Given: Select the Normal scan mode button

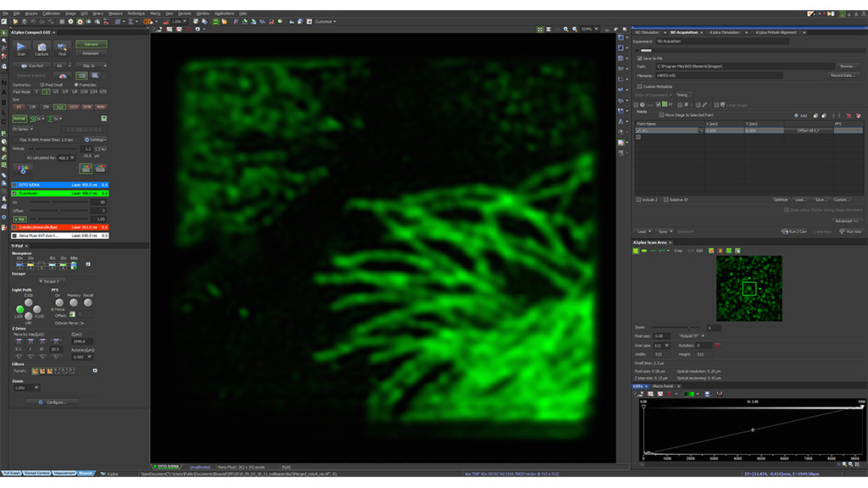Looking at the screenshot, I should [19, 119].
